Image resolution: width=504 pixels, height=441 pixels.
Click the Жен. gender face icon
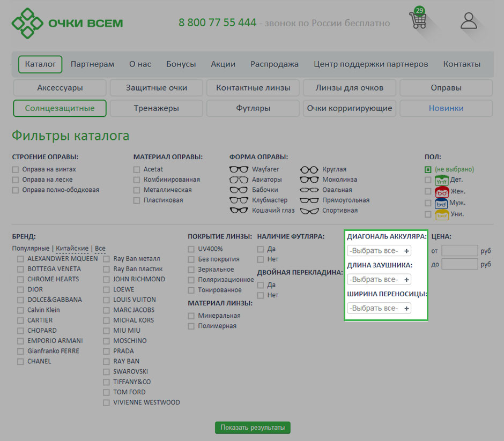click(442, 191)
